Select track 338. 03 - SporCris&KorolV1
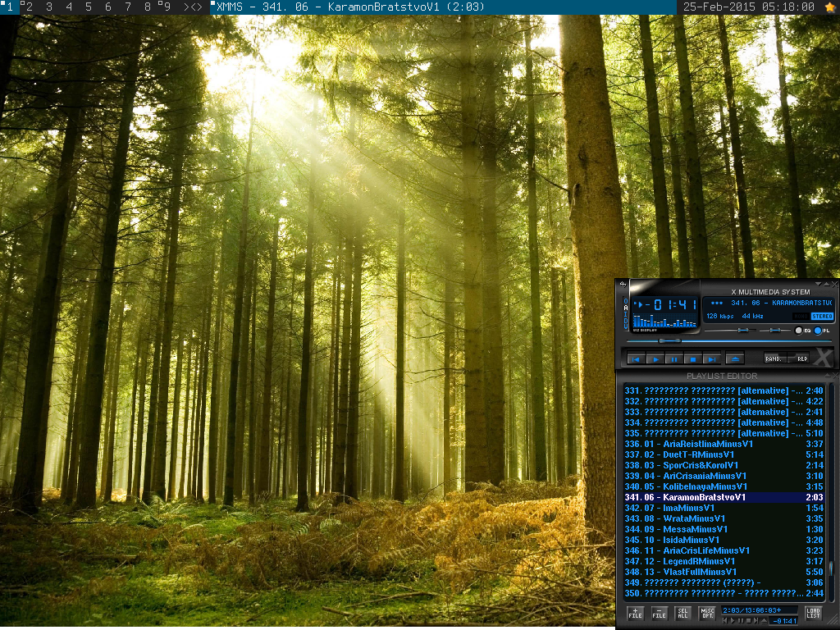The width and height of the screenshot is (840, 630). (724, 465)
